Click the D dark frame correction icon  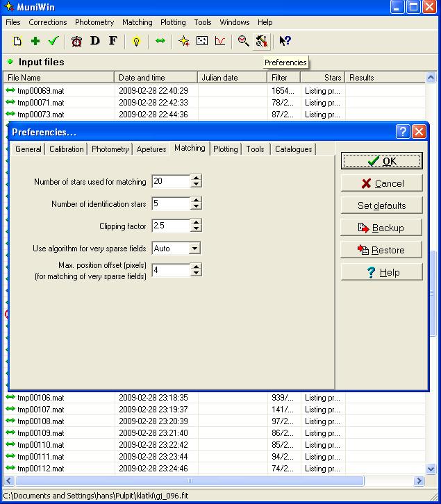[95, 42]
